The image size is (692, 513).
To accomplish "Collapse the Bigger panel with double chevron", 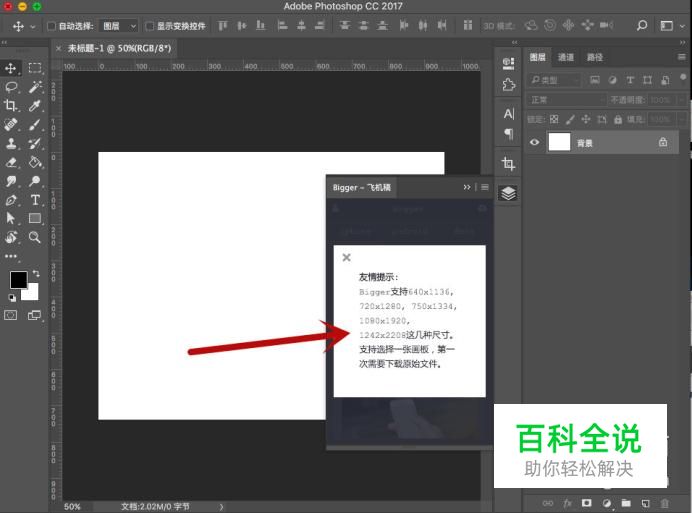I will point(467,187).
